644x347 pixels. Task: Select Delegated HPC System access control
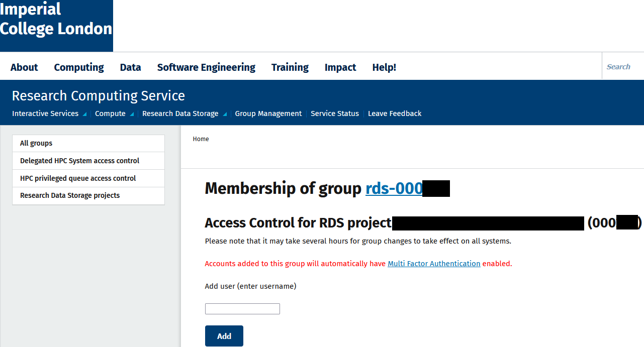(88, 161)
